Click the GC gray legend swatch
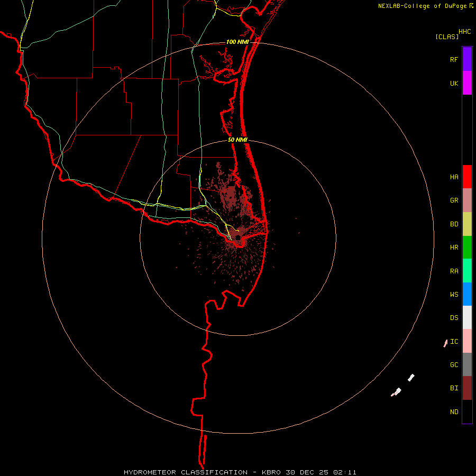Viewport: 476px width, 476px height. coord(467,364)
